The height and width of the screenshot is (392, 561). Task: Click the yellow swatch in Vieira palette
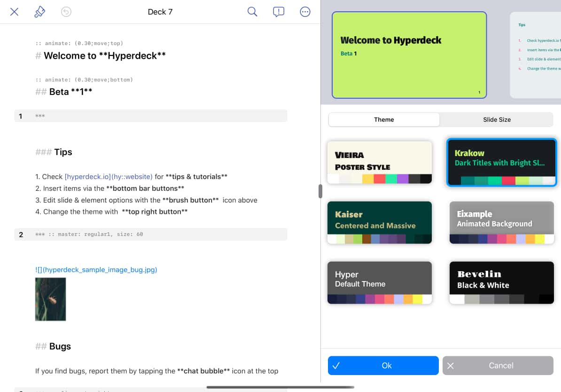coord(368,179)
